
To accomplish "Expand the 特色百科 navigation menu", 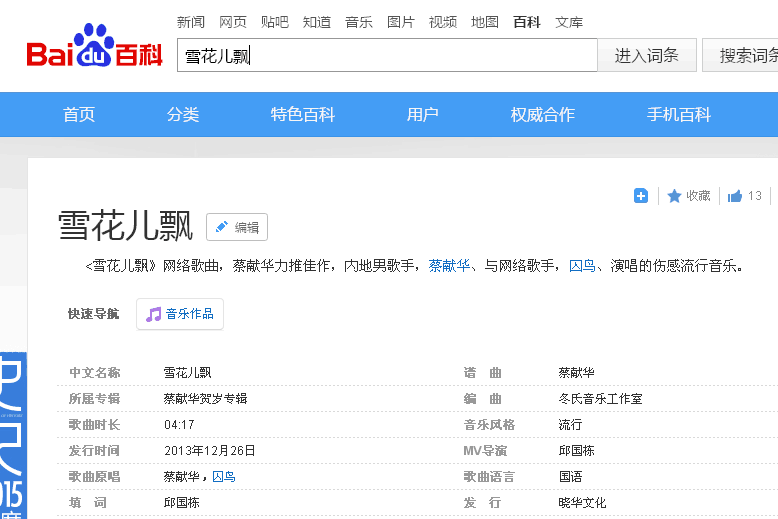I will [x=302, y=114].
